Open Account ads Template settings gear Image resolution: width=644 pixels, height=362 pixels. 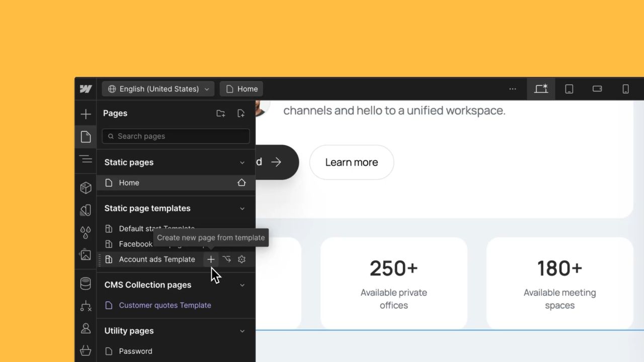point(242,259)
